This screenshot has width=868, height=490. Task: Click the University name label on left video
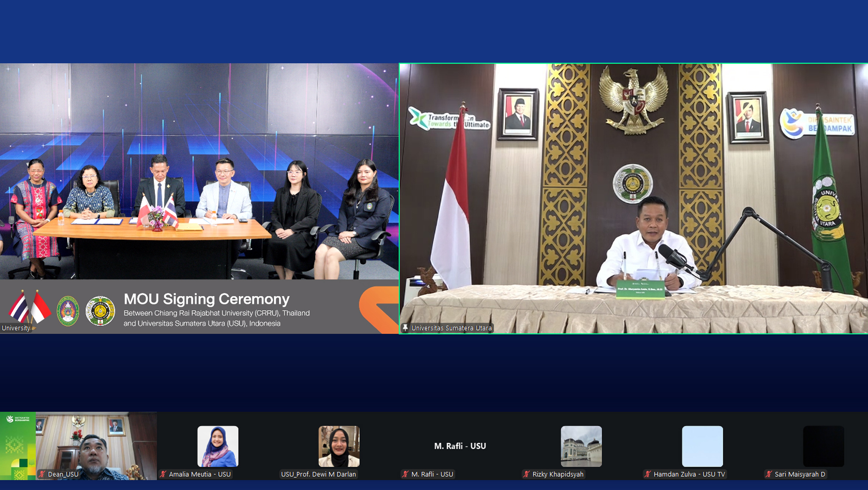[x=16, y=328]
